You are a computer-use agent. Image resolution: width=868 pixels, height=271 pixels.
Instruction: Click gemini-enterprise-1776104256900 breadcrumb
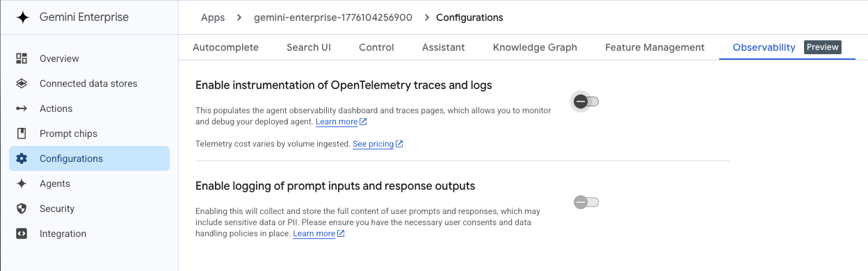334,17
